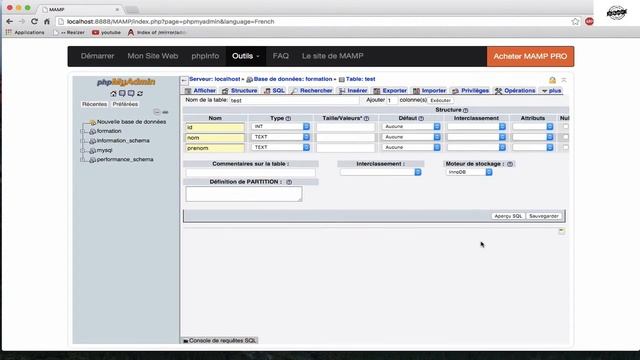Check the Null box for the id row
The height and width of the screenshot is (360, 640).
[565, 127]
